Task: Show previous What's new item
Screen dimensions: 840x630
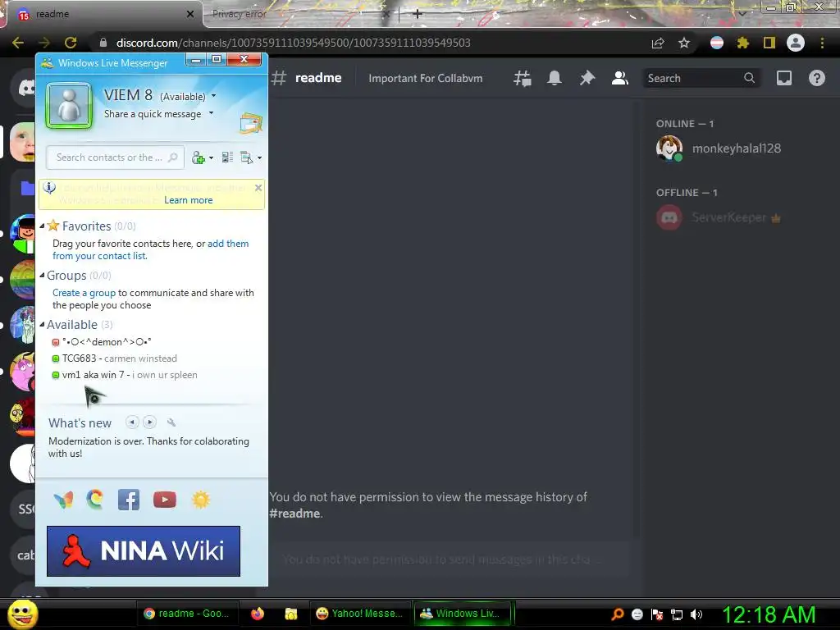Action: [132, 422]
